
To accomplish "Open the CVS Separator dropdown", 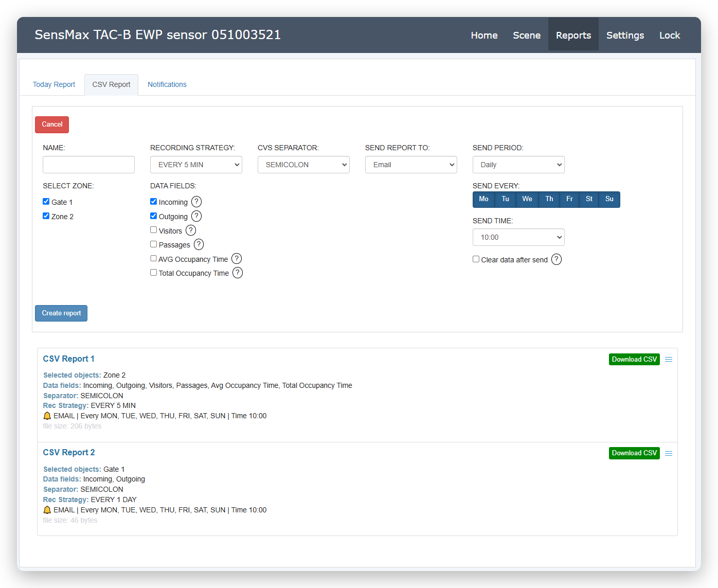I will 303,165.
